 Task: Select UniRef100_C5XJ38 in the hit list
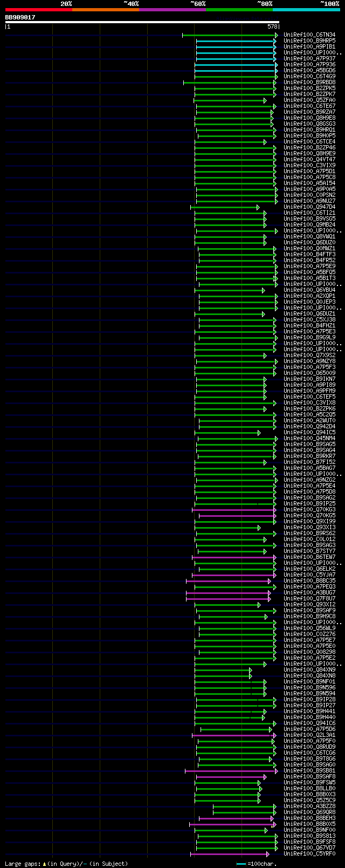pyautogui.click(x=309, y=320)
